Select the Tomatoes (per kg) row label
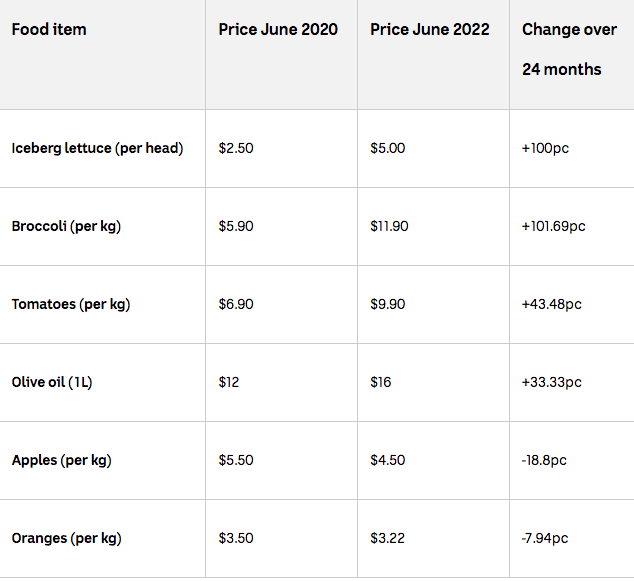The image size is (634, 581). pos(71,304)
